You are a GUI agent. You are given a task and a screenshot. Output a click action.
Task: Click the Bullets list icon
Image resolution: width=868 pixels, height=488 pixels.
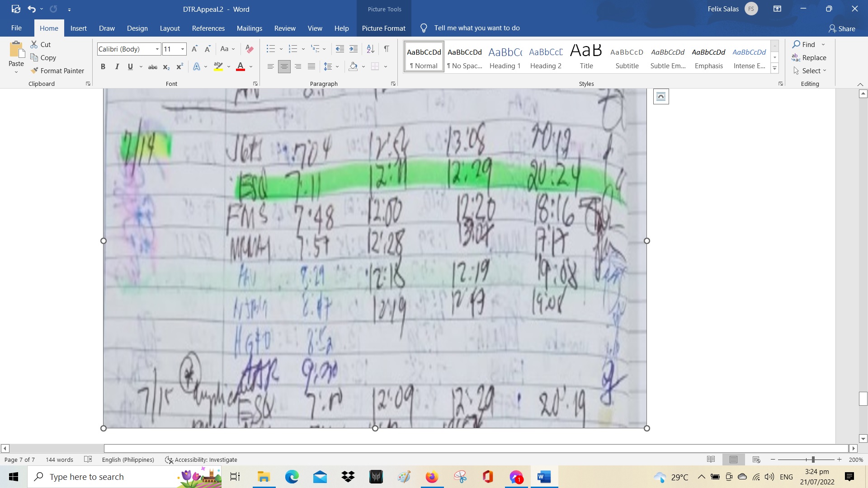tap(270, 49)
